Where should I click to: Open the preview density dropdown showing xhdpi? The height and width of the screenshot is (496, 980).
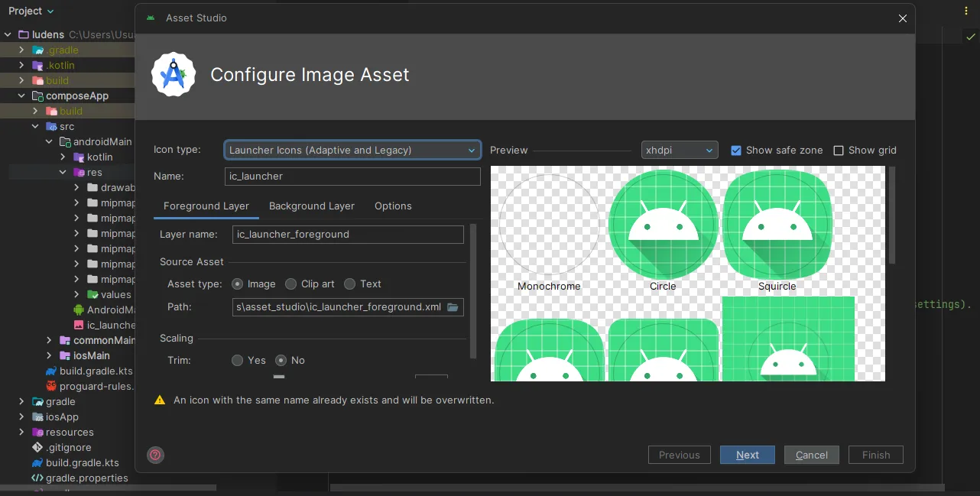click(679, 150)
